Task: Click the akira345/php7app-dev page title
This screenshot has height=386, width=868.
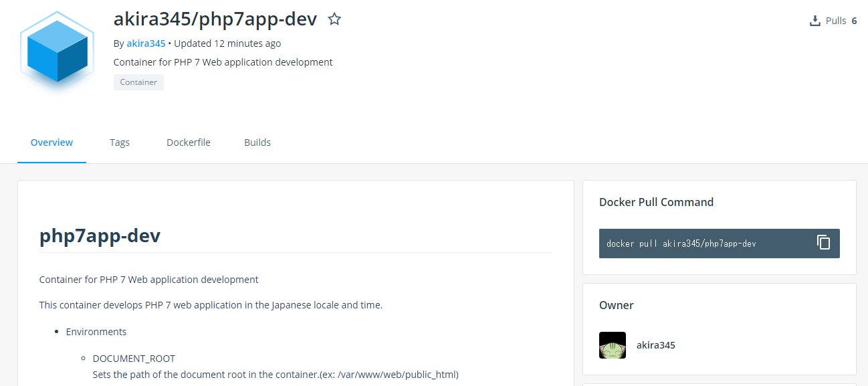Action: pyautogui.click(x=215, y=19)
